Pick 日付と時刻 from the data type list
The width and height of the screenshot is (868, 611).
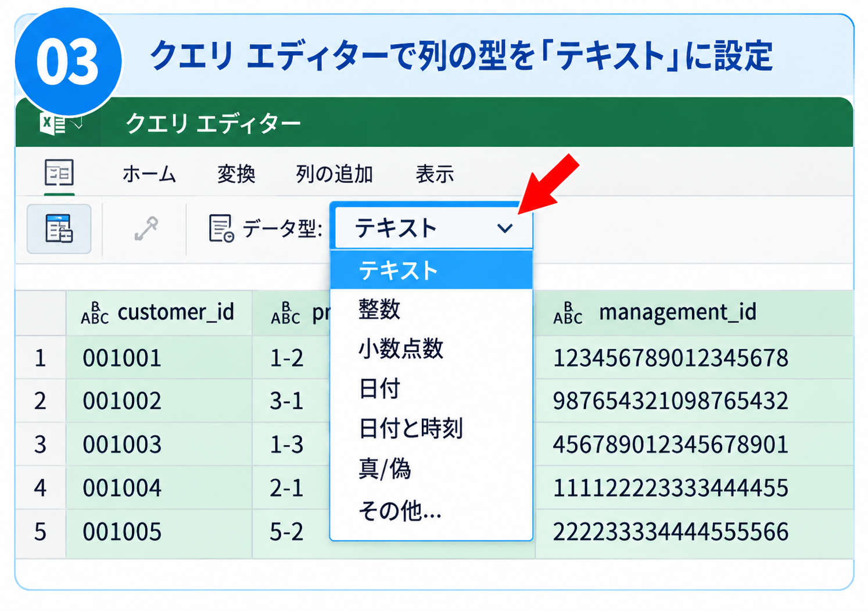click(x=432, y=428)
